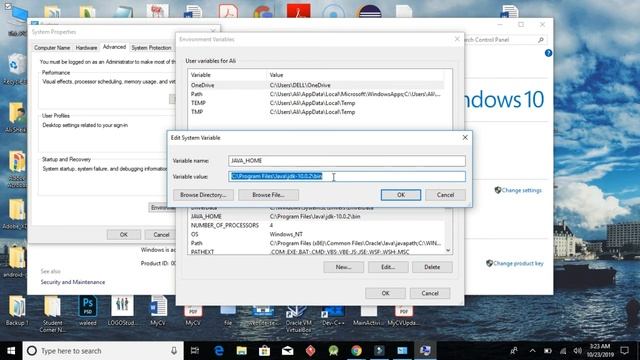Select the OneDrive user variable row
This screenshot has width=640, height=360.
coord(317,85)
